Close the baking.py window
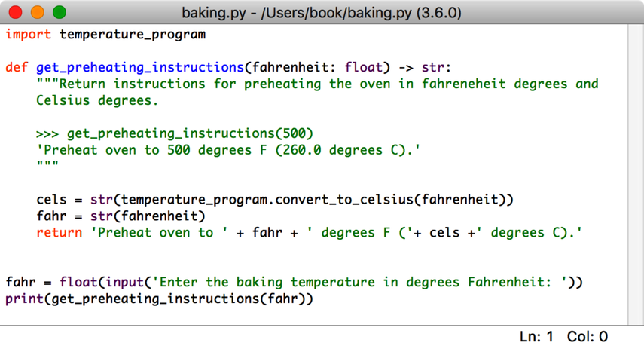Viewport: 644px width, 346px height. (17, 13)
